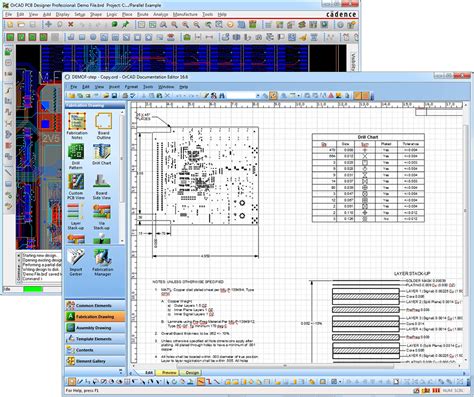Click the green progress bar in PCB Designer status
Image resolution: width=474 pixels, height=397 pixels.
(x=33, y=289)
